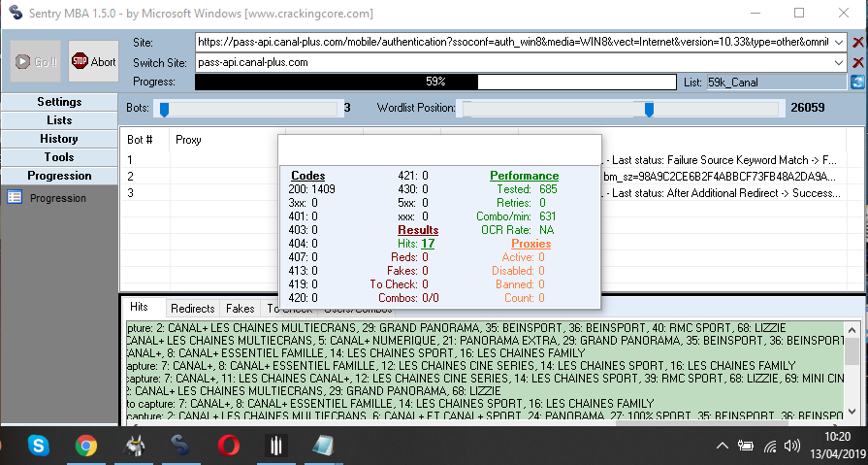Minimize the Sentry MBA window

pos(755,13)
